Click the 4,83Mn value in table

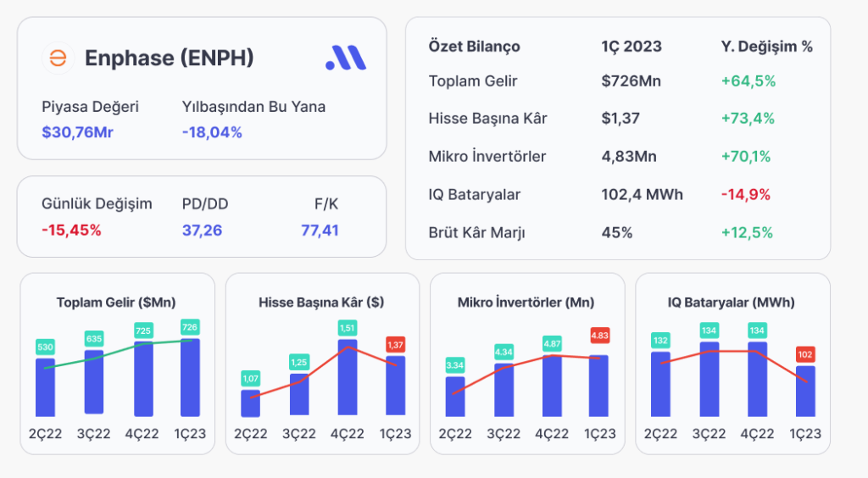629,157
